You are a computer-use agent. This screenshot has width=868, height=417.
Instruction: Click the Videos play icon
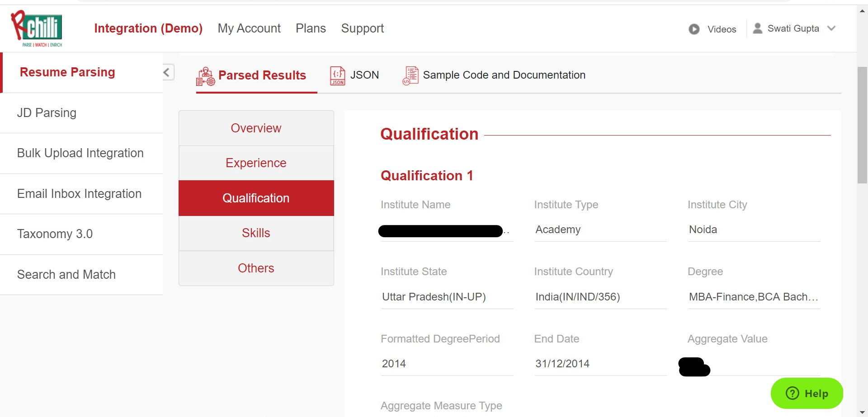click(694, 29)
